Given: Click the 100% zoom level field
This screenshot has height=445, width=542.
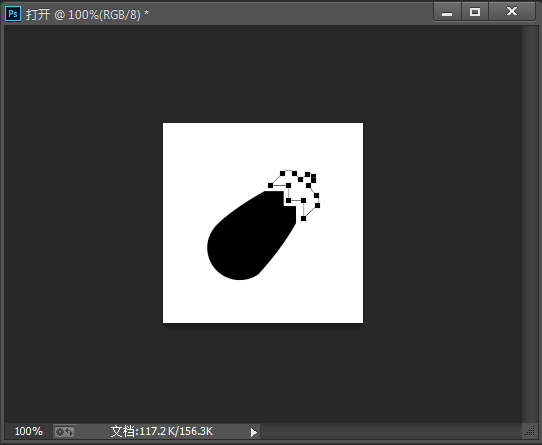Looking at the screenshot, I should [x=29, y=432].
